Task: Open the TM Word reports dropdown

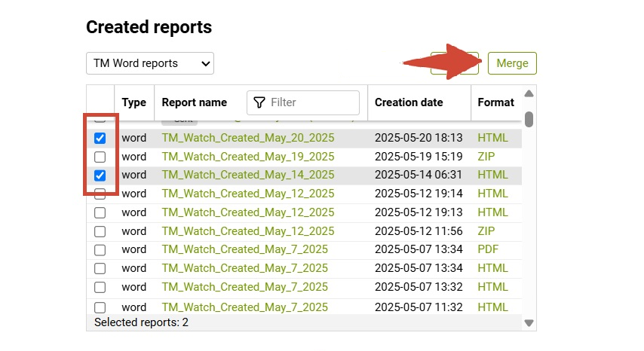Action: [x=150, y=63]
